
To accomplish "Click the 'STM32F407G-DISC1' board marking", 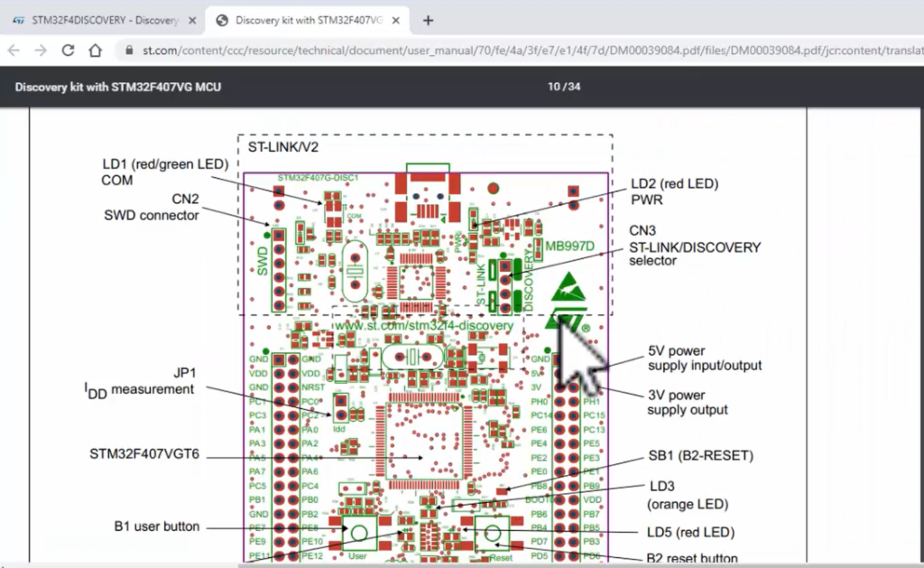I will [x=318, y=178].
